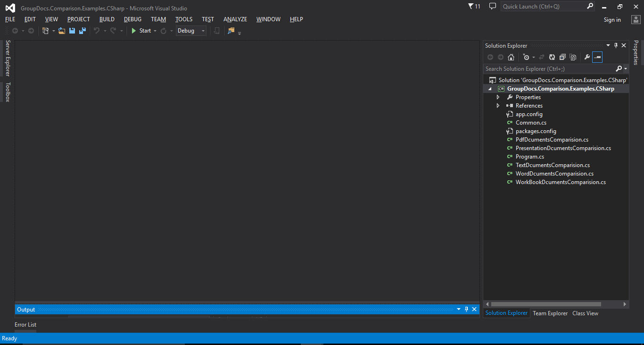644x345 pixels.
Task: Open the Undo history dropdown arrow
Action: point(105,31)
